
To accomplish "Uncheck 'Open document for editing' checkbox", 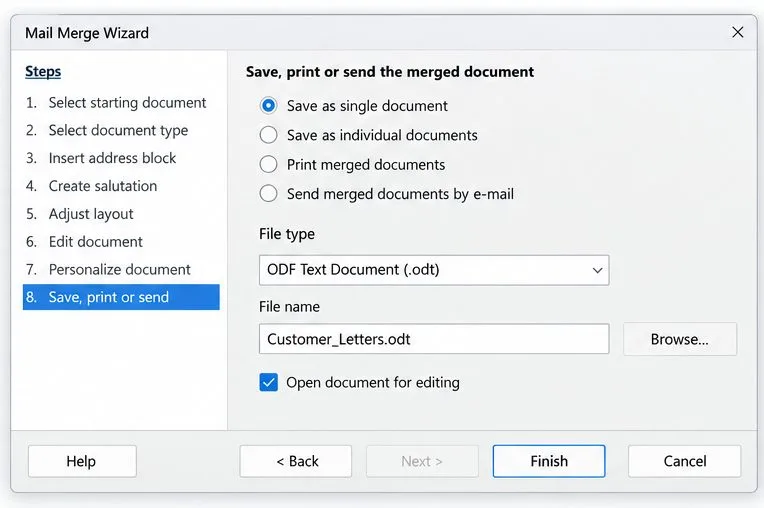I will click(268, 382).
